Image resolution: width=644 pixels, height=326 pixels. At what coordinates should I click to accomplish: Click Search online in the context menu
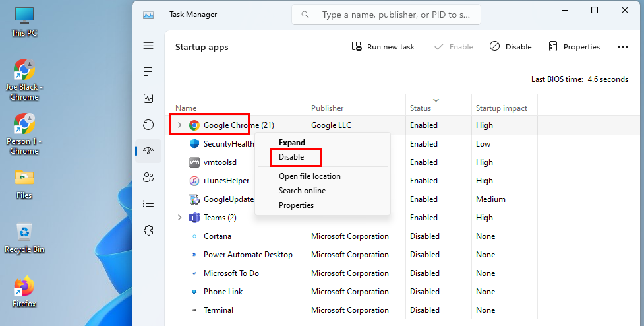pyautogui.click(x=302, y=191)
